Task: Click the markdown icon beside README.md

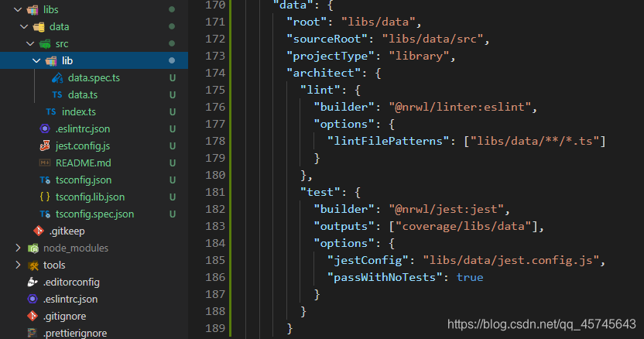Action: (45, 163)
